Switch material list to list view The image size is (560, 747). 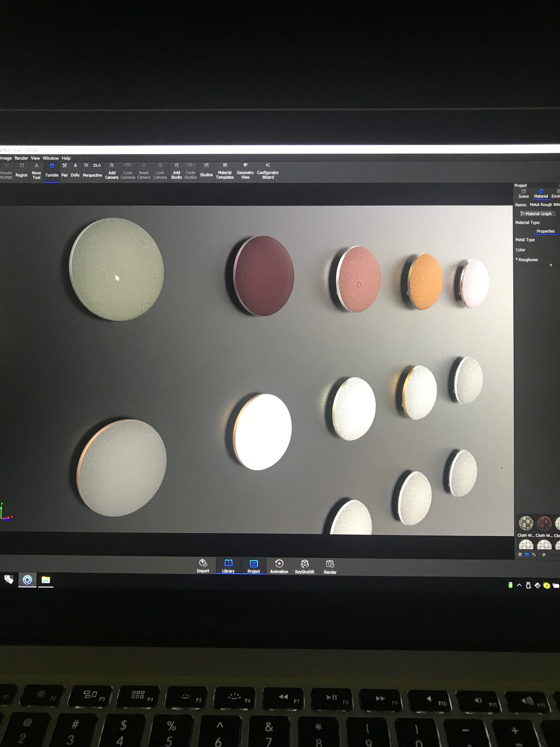click(x=520, y=554)
